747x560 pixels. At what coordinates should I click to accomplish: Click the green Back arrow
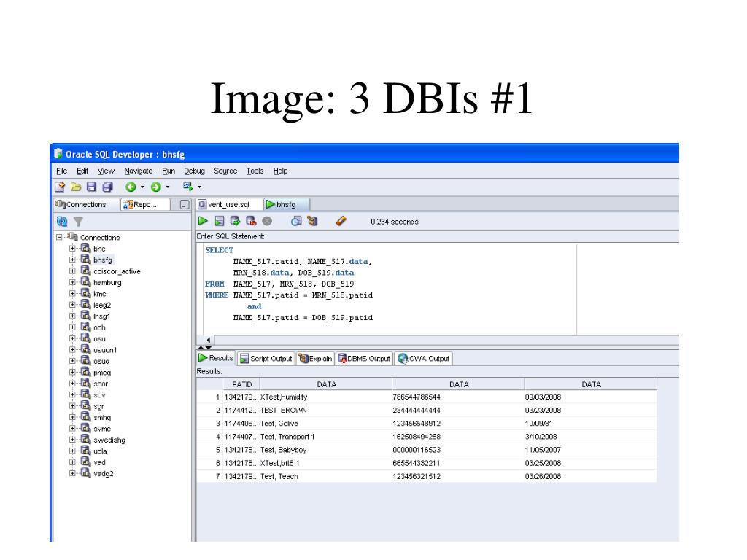131,187
